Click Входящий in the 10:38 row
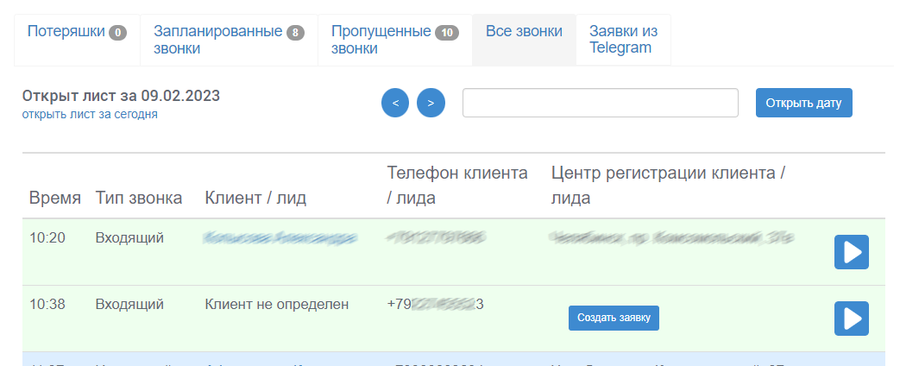Image resolution: width=900 pixels, height=366 pixels. coord(129,304)
